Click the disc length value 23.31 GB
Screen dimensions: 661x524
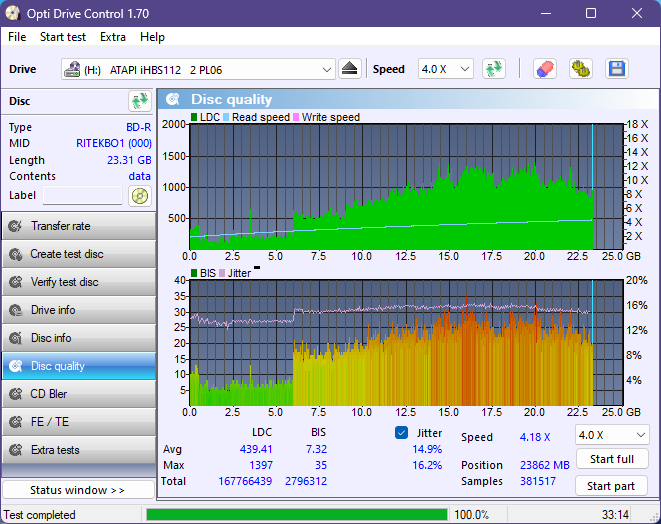pyautogui.click(x=129, y=160)
